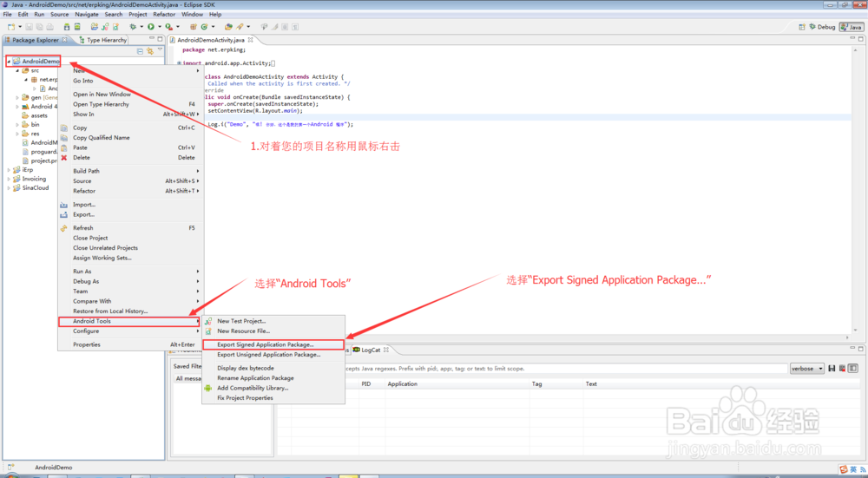Click the LogCat search filter field
This screenshot has width=868, height=478.
tap(566, 369)
